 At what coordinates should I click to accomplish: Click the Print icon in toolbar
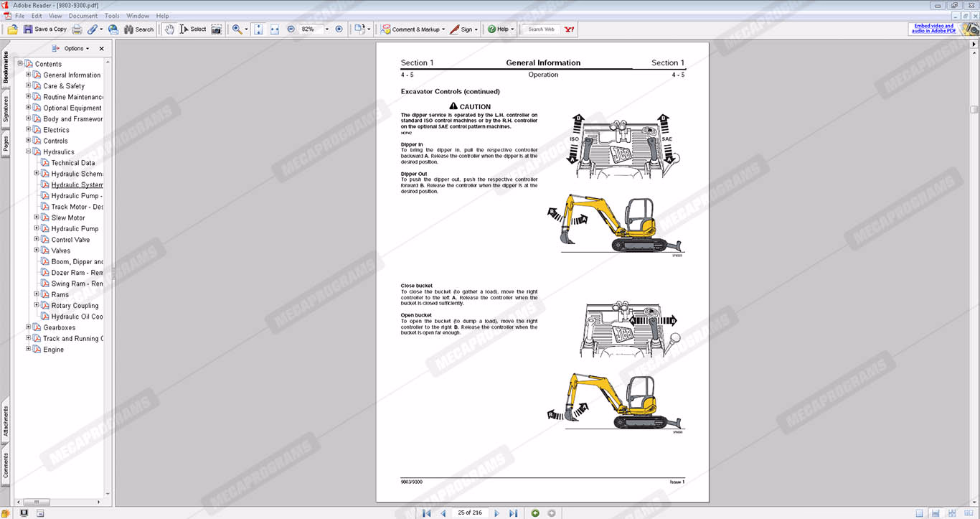coord(77,29)
